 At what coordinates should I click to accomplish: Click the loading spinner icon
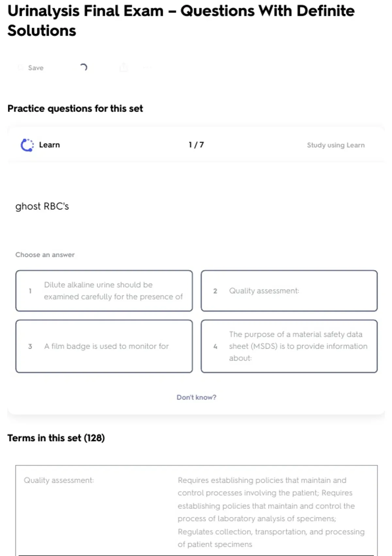(x=84, y=67)
